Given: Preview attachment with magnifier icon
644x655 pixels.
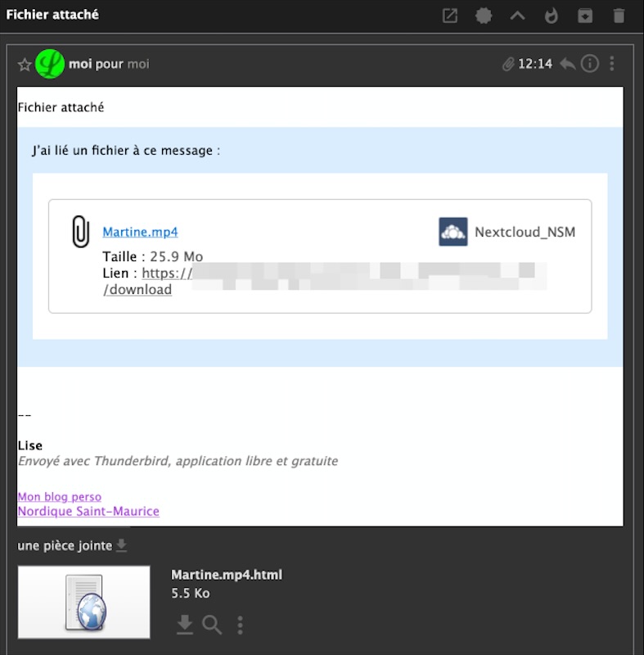Looking at the screenshot, I should (x=212, y=626).
